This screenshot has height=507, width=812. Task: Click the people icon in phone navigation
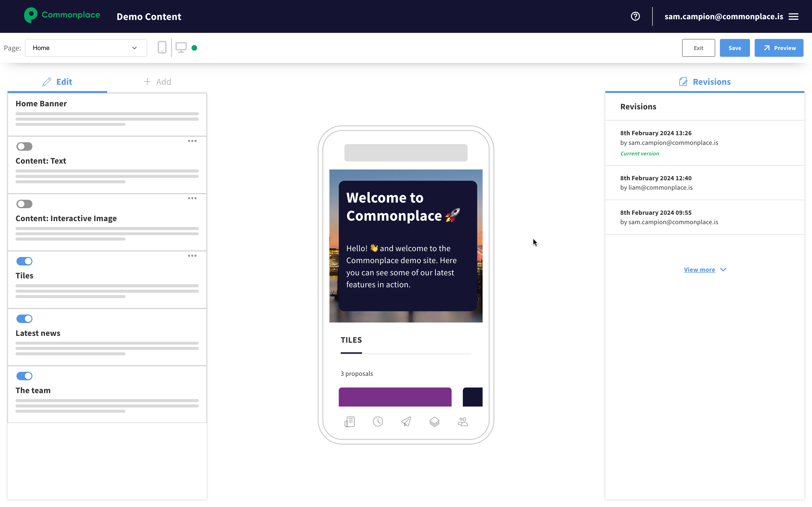coord(463,422)
